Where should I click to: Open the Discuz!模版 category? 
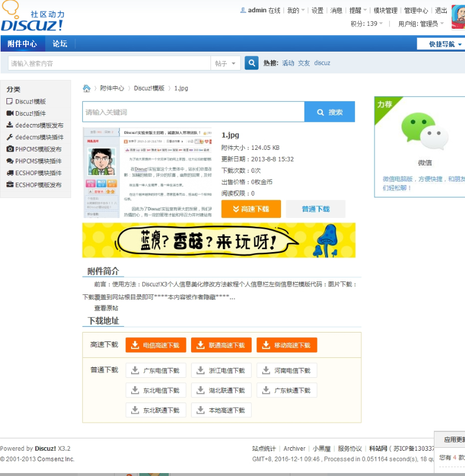pos(31,102)
